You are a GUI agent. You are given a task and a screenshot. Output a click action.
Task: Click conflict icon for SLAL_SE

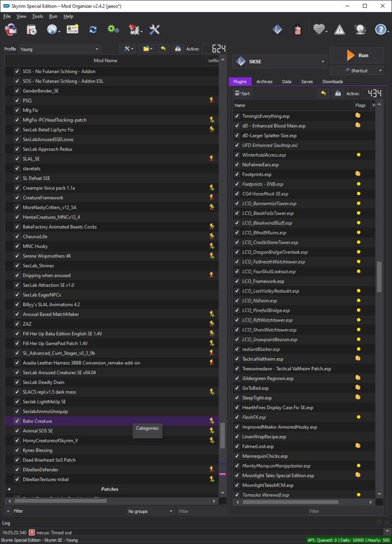[212, 159]
